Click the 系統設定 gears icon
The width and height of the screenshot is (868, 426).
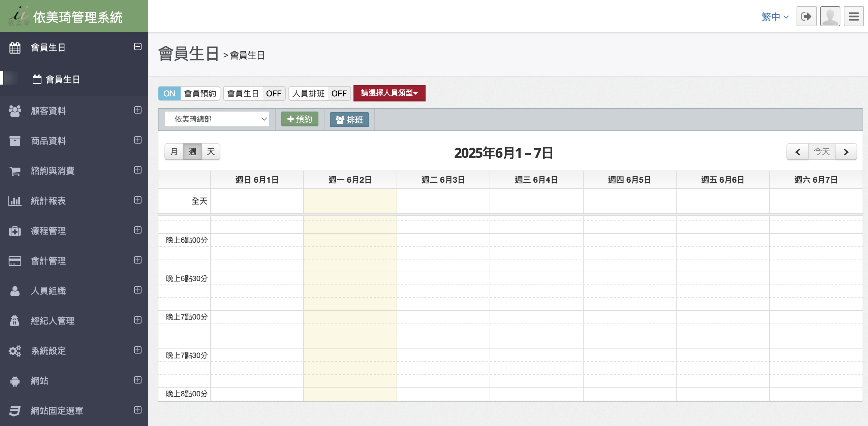15,351
